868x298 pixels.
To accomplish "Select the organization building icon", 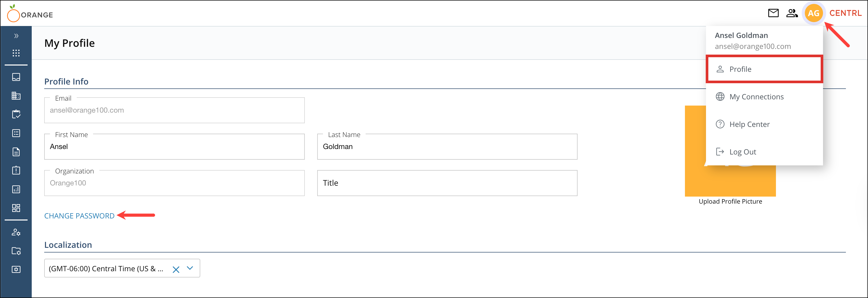I will (16, 95).
